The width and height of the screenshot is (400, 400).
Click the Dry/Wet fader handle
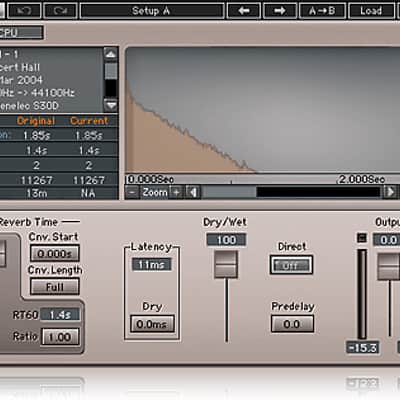coord(226,265)
